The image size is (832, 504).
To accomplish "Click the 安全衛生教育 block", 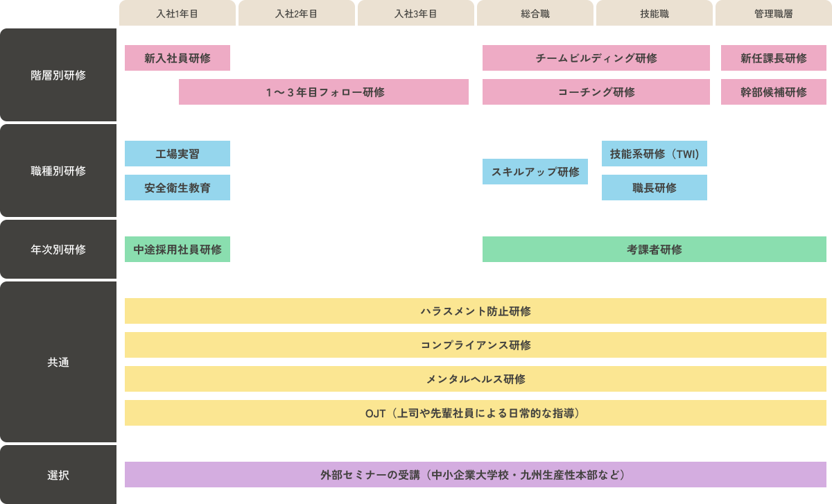I will click(177, 188).
